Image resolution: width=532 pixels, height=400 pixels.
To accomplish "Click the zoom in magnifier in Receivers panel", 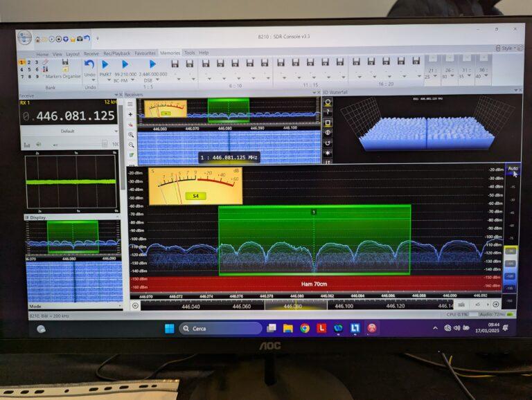I will tap(131, 135).
